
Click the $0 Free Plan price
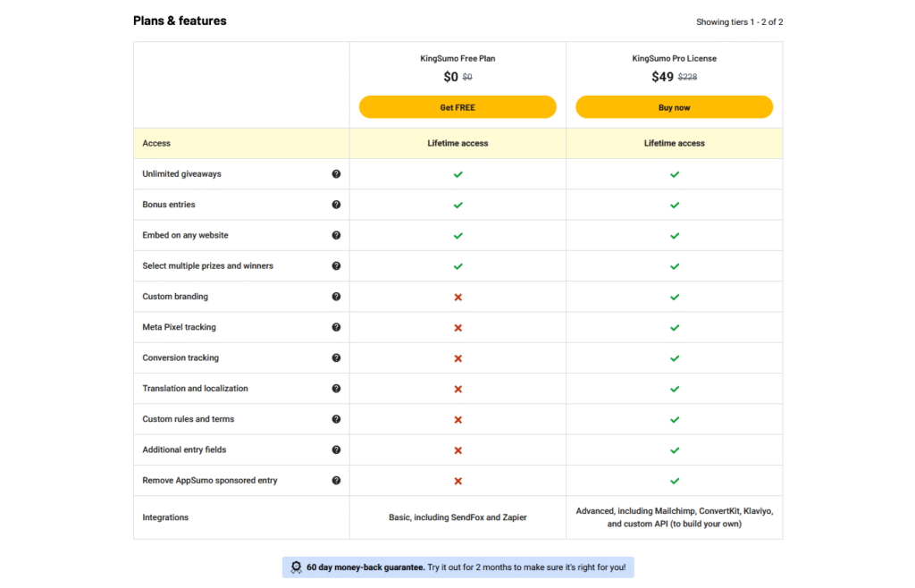[x=450, y=77]
